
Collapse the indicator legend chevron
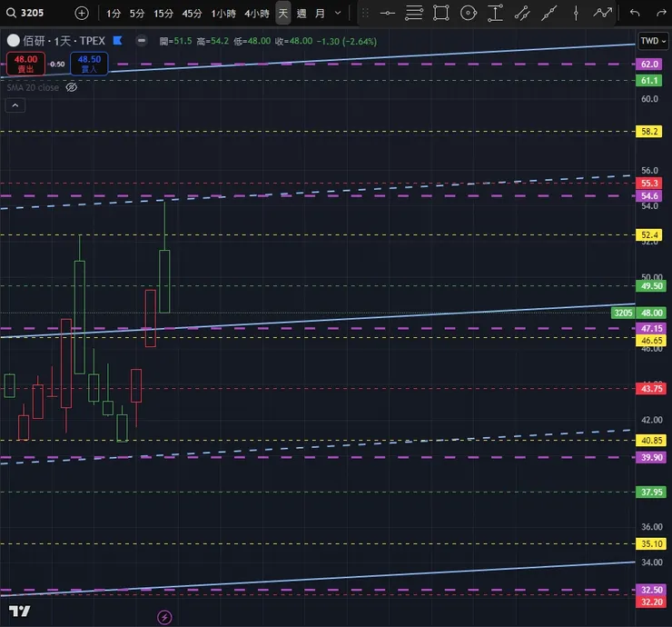coord(16,105)
